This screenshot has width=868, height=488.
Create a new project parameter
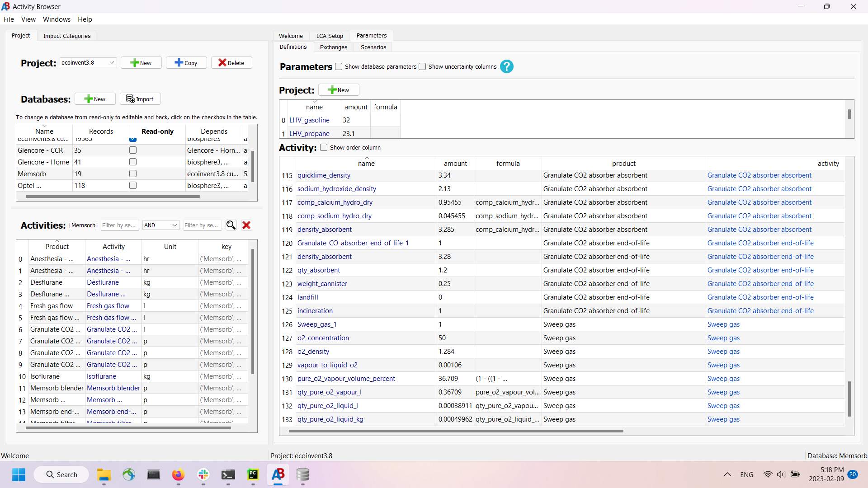339,89
